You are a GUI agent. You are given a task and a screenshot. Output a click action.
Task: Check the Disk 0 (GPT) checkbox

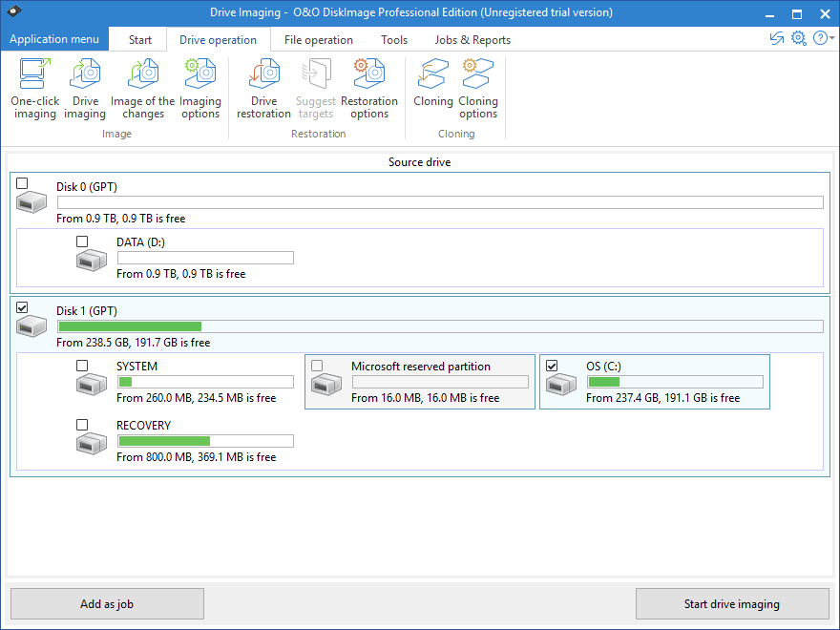point(23,183)
